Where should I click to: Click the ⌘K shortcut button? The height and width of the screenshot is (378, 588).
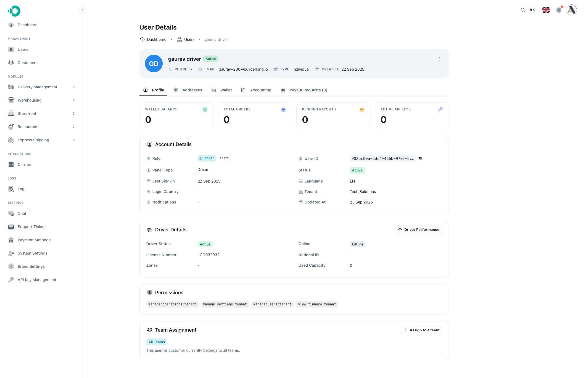pos(532,10)
